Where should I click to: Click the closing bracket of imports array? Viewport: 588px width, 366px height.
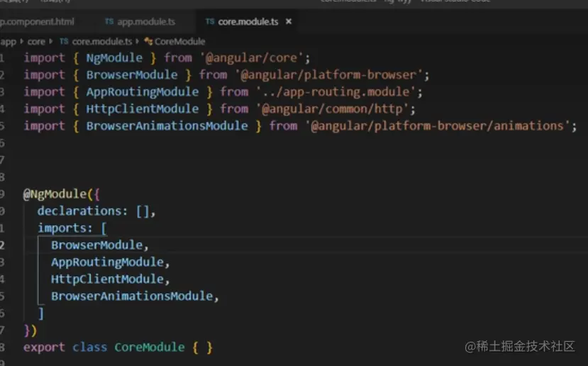coord(41,313)
